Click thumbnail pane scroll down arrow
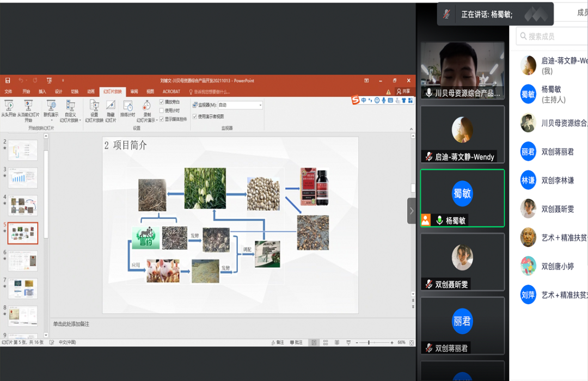Viewport: 588px width, 381px height. [x=46, y=335]
